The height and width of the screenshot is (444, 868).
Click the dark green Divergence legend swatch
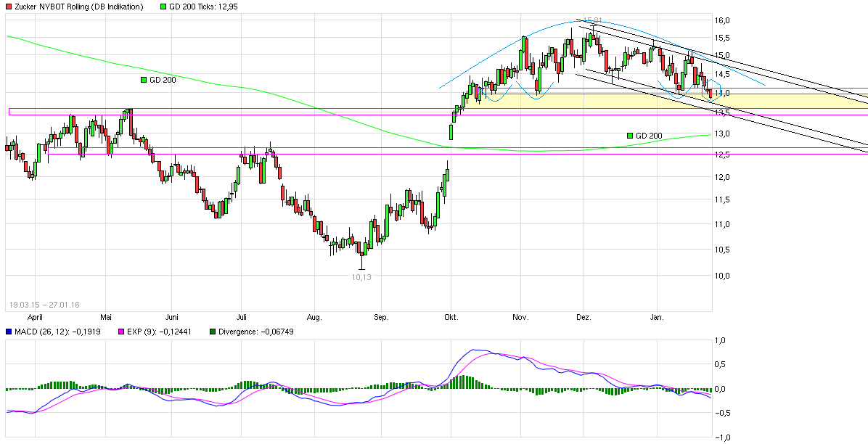click(213, 332)
